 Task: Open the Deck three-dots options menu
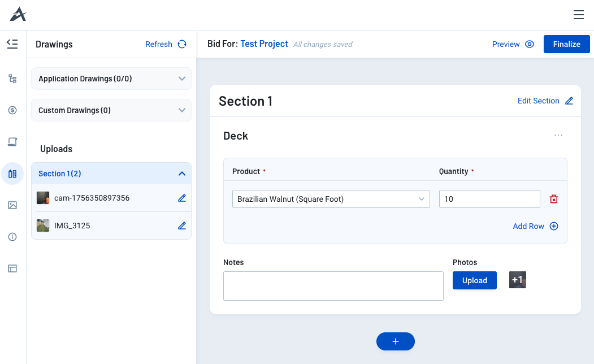(x=558, y=135)
